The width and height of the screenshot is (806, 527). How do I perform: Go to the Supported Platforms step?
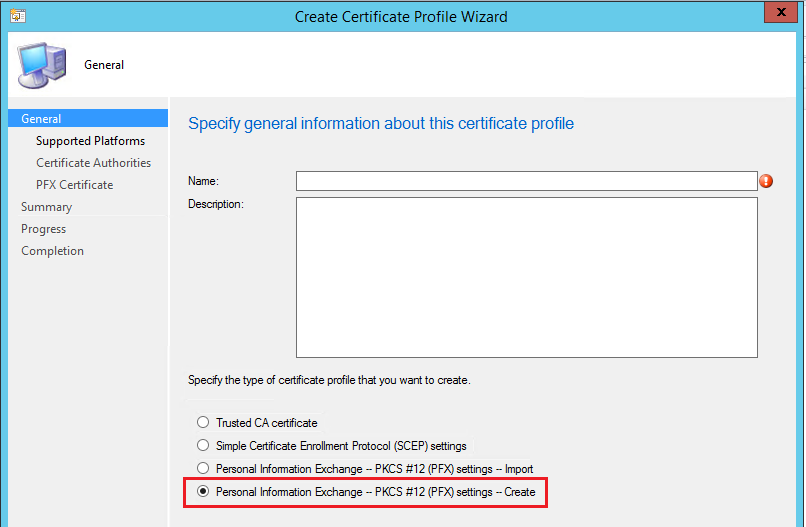(x=90, y=141)
